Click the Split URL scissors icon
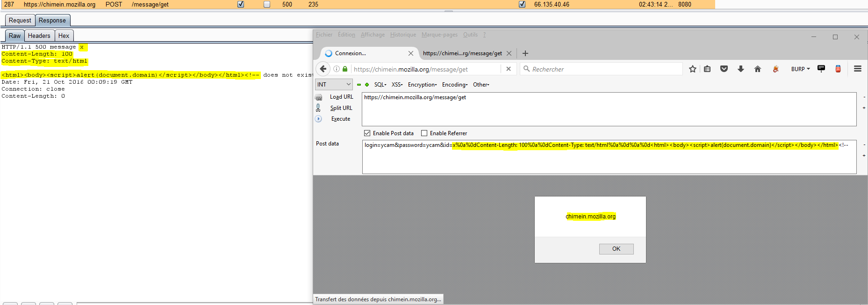The height and width of the screenshot is (305, 868). click(x=318, y=108)
